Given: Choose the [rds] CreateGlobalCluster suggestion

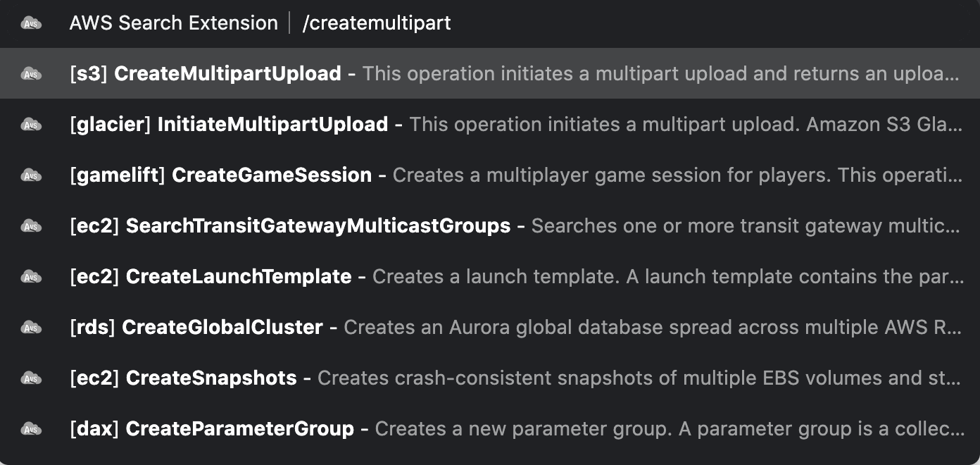Looking at the screenshot, I should pyautogui.click(x=490, y=327).
